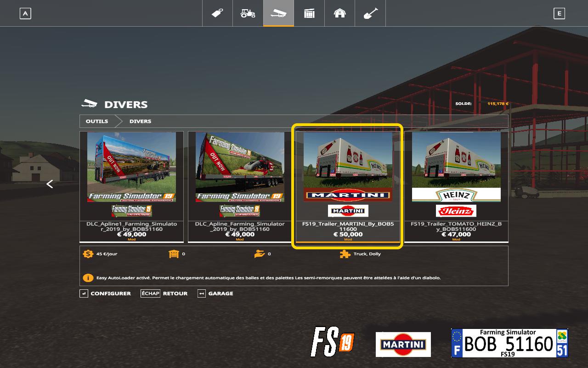
Task: Select the trailer tools category icon
Action: click(278, 13)
